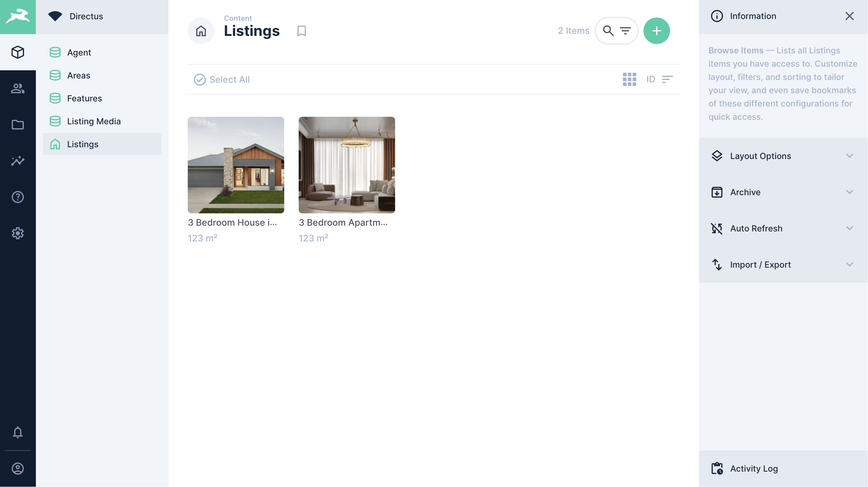Screen dimensions: 868x487
Task: Open notifications from the bell icon
Action: (x=17, y=433)
